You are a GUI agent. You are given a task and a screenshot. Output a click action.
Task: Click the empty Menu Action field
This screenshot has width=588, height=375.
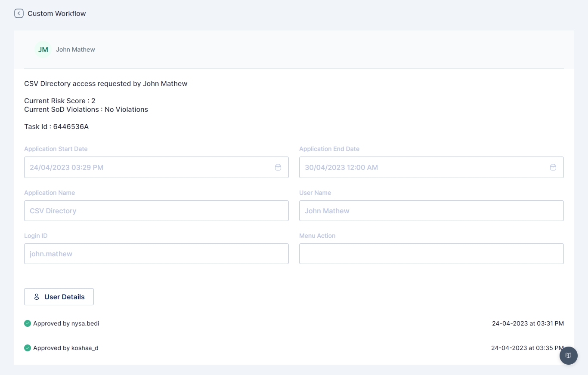pos(431,254)
